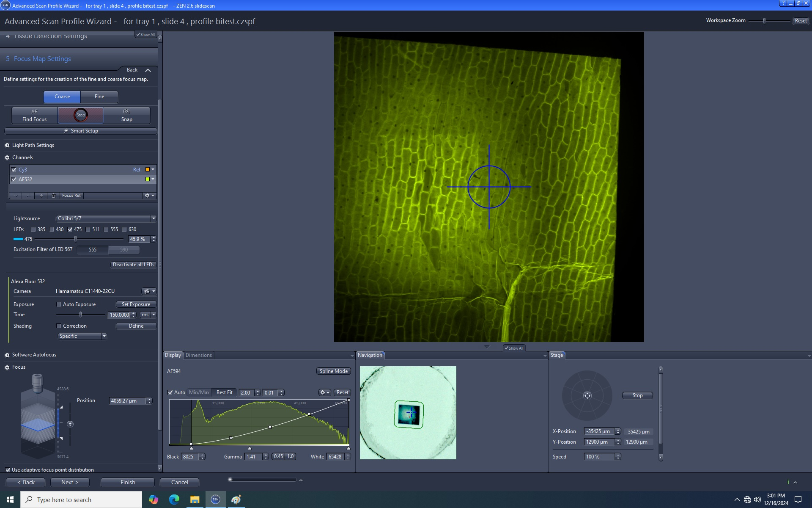
Task: Enable Auto Exposure checkbox
Action: coord(59,304)
